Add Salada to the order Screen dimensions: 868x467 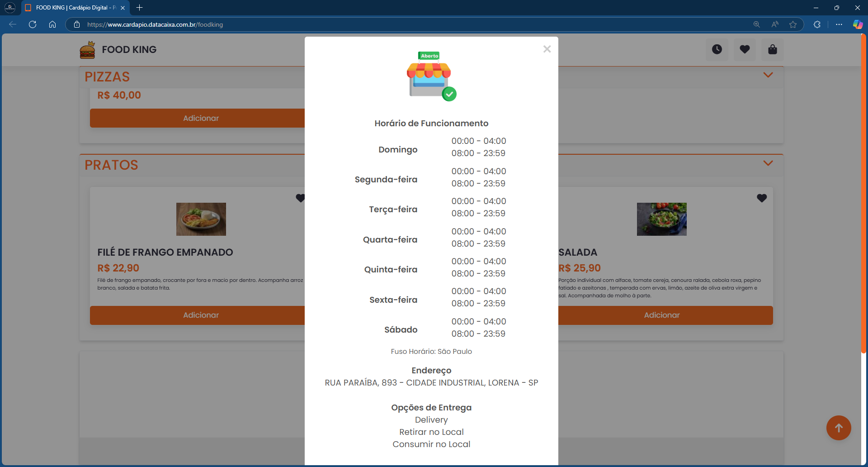tap(661, 315)
